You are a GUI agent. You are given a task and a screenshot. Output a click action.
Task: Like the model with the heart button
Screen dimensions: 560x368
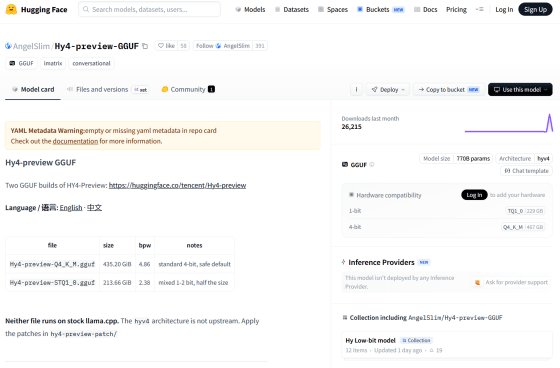point(166,46)
